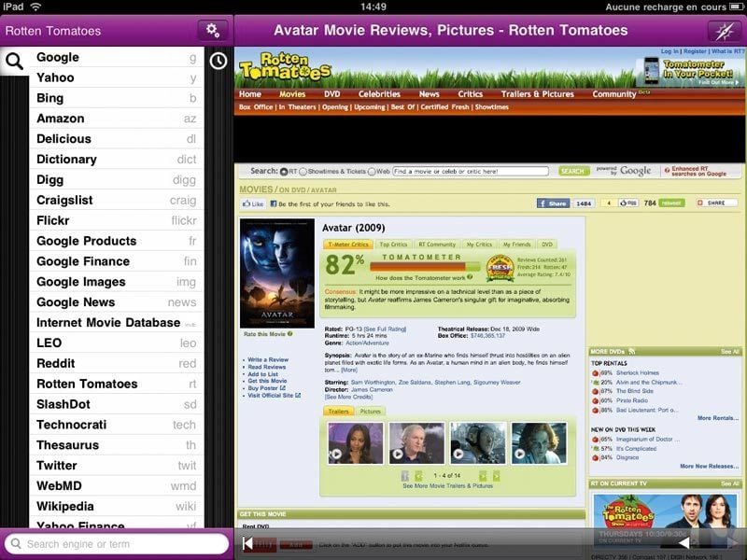Switch to the Top Critics tab
747x560 pixels.
click(x=392, y=245)
